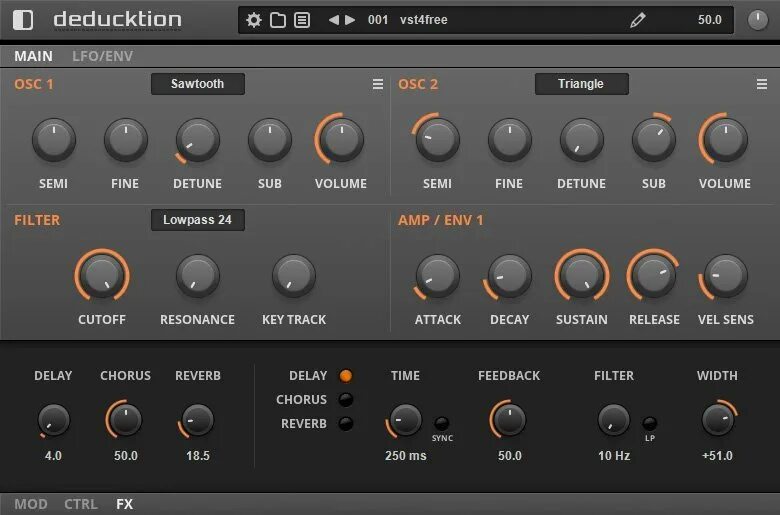Click the pencil edit preset icon
Image resolution: width=780 pixels, height=515 pixels.
click(638, 20)
